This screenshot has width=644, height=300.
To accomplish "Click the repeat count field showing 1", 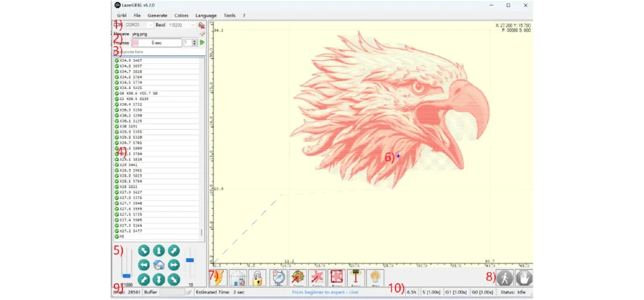I will click(x=188, y=42).
